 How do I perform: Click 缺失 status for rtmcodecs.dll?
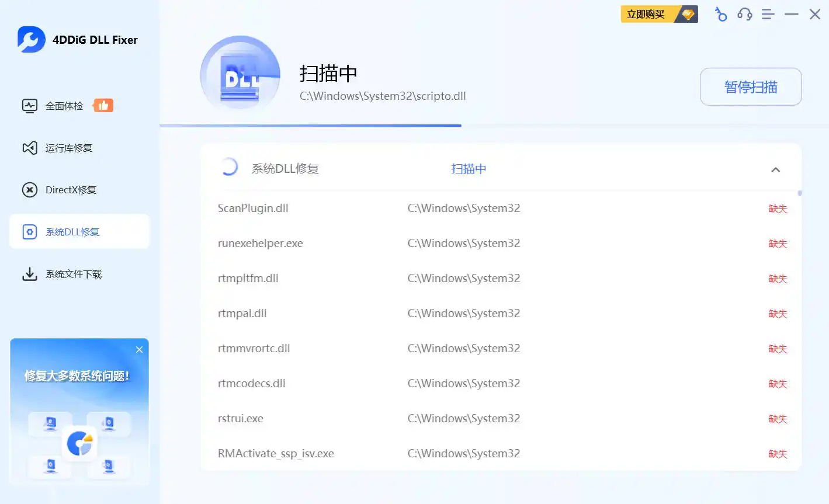click(778, 384)
